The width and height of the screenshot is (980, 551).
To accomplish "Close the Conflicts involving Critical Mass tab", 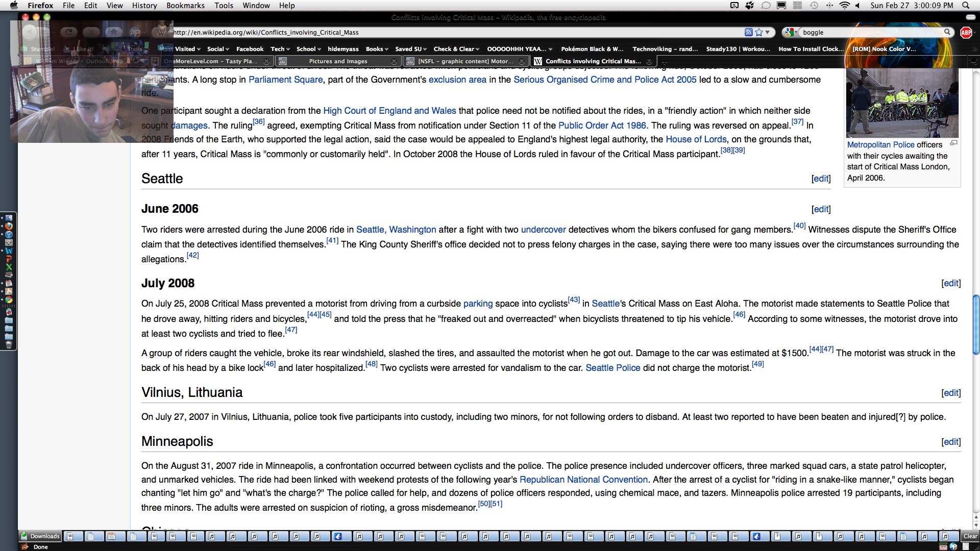I will click(649, 61).
